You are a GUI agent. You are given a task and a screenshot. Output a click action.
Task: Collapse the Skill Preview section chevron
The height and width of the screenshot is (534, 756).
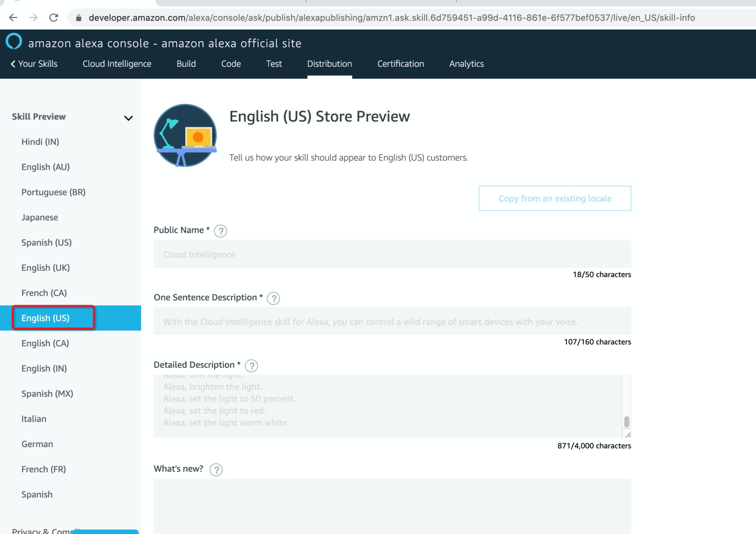tap(129, 118)
